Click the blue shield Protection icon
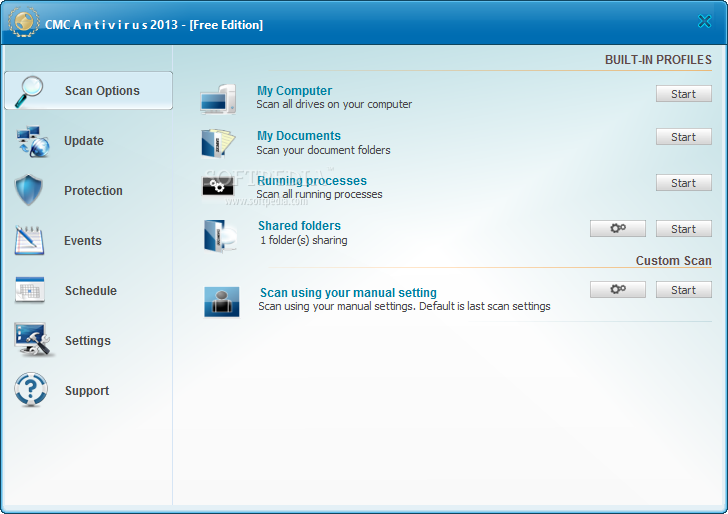728x514 pixels. 28,190
